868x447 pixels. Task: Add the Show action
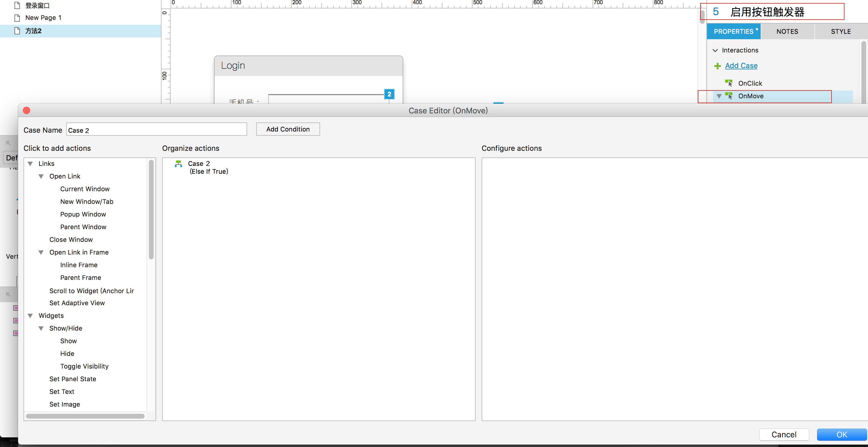click(x=68, y=341)
